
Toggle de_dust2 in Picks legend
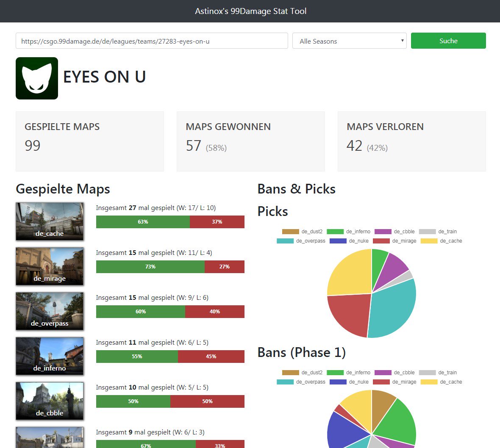pyautogui.click(x=302, y=232)
